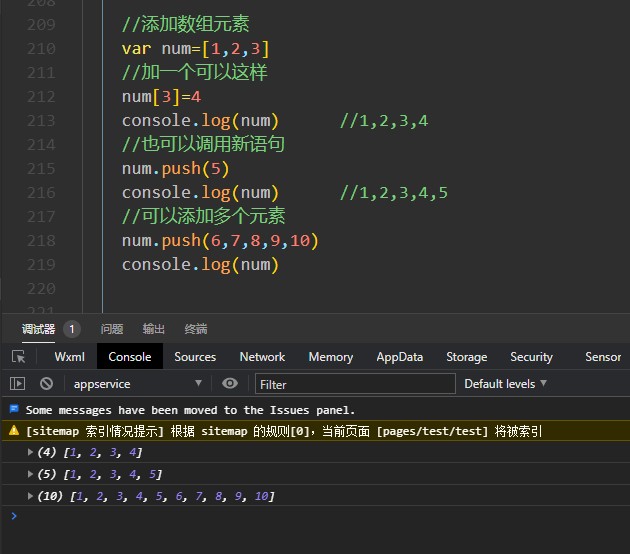Screen dimensions: 630x554
Task: Click the 'Some messages have been moved' text
Action: (x=190, y=410)
